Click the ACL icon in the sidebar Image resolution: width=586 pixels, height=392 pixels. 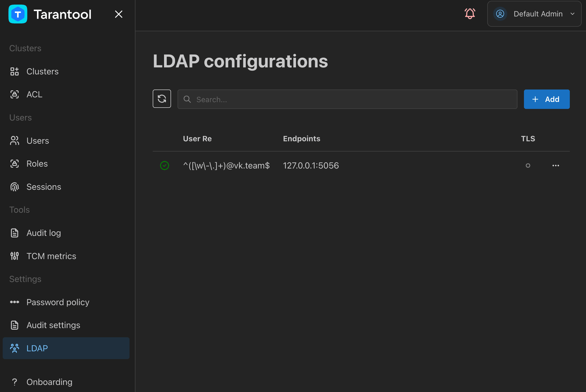[15, 94]
